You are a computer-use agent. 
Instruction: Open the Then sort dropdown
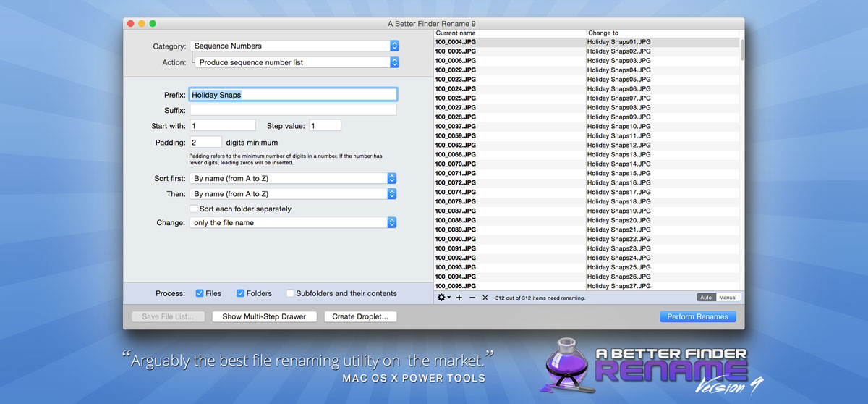coord(294,194)
